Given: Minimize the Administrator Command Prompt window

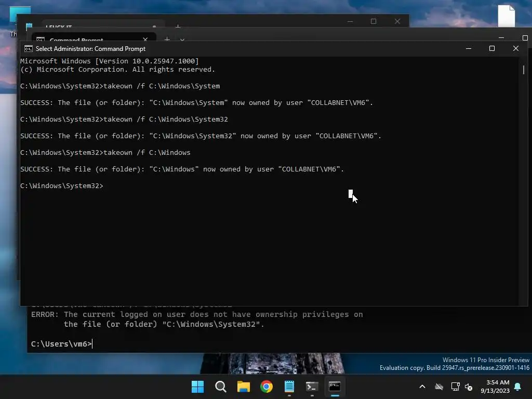Looking at the screenshot, I should (469, 48).
